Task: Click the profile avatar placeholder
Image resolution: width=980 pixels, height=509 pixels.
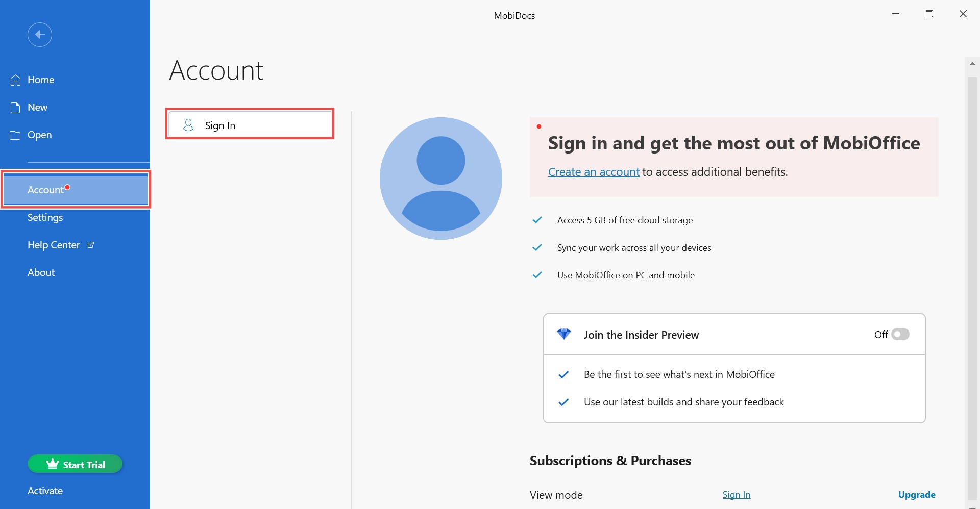Action: pos(440,178)
